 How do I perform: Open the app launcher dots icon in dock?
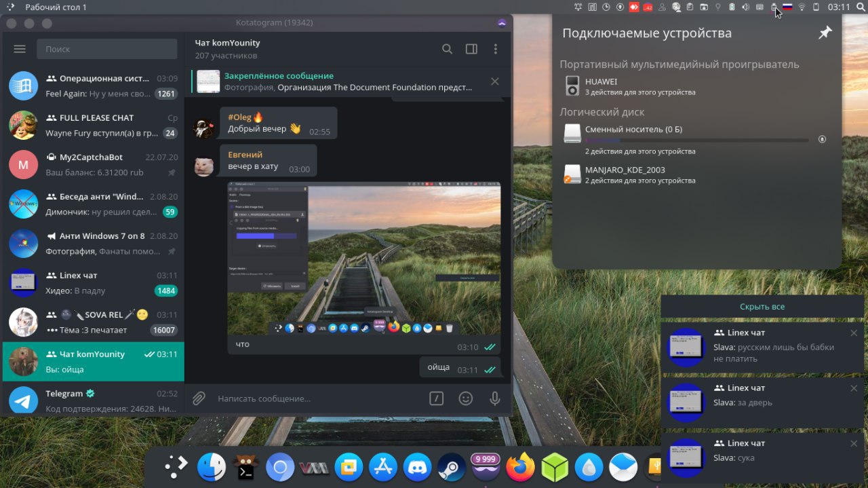coord(176,466)
